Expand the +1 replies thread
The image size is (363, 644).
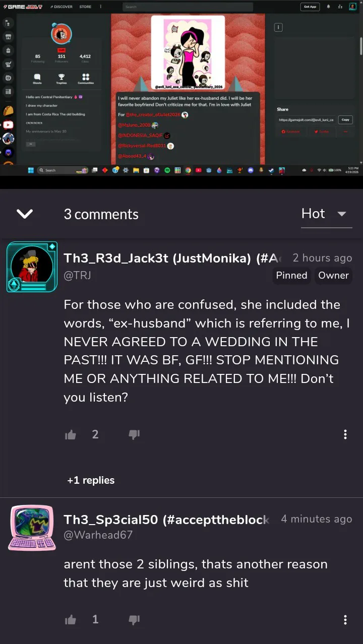pyautogui.click(x=91, y=480)
